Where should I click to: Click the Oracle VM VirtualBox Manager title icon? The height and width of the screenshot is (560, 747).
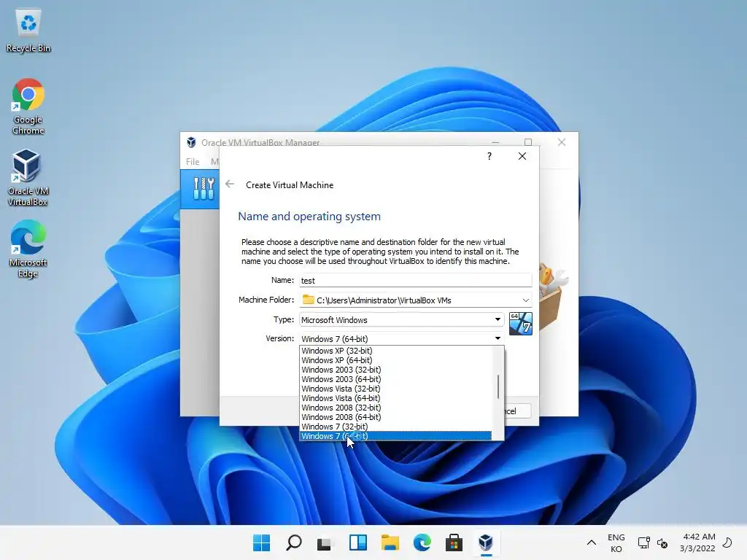click(191, 142)
